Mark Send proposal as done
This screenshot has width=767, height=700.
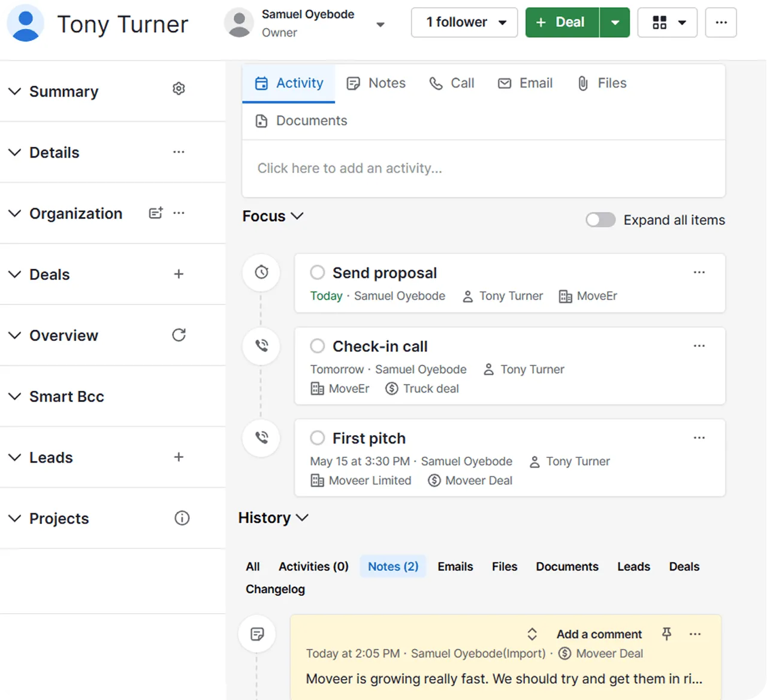click(x=318, y=273)
